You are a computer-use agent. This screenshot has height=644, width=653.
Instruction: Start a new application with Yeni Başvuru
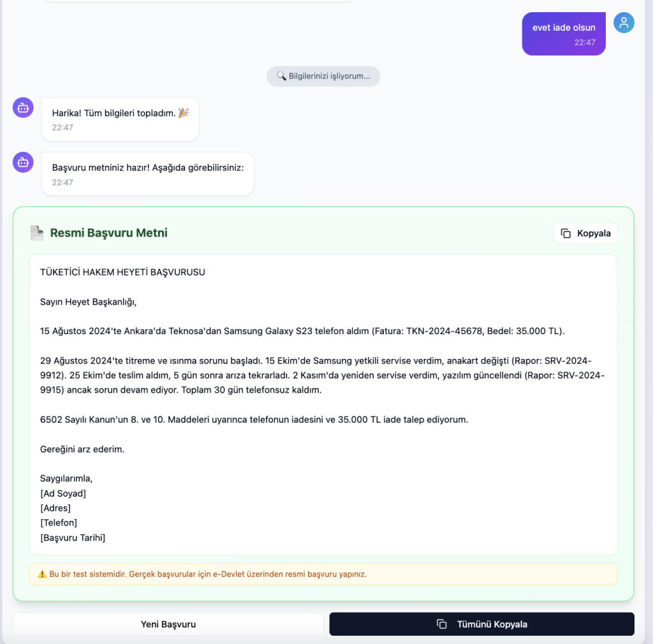168,624
